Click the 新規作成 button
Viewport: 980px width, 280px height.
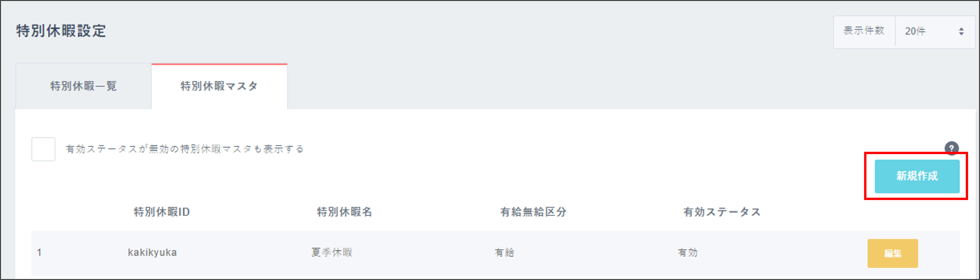pos(917,176)
